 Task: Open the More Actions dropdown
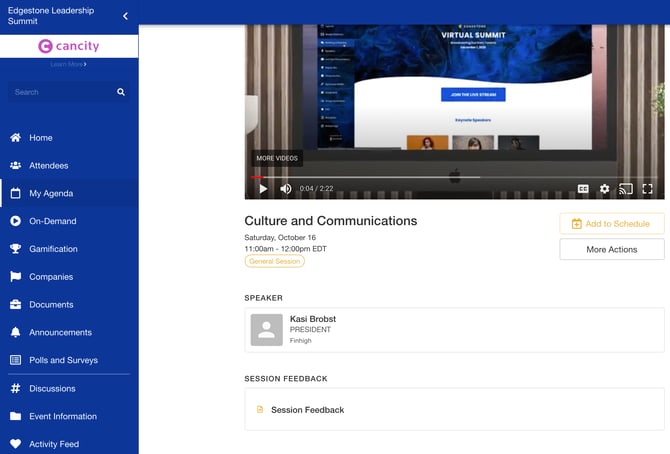611,249
